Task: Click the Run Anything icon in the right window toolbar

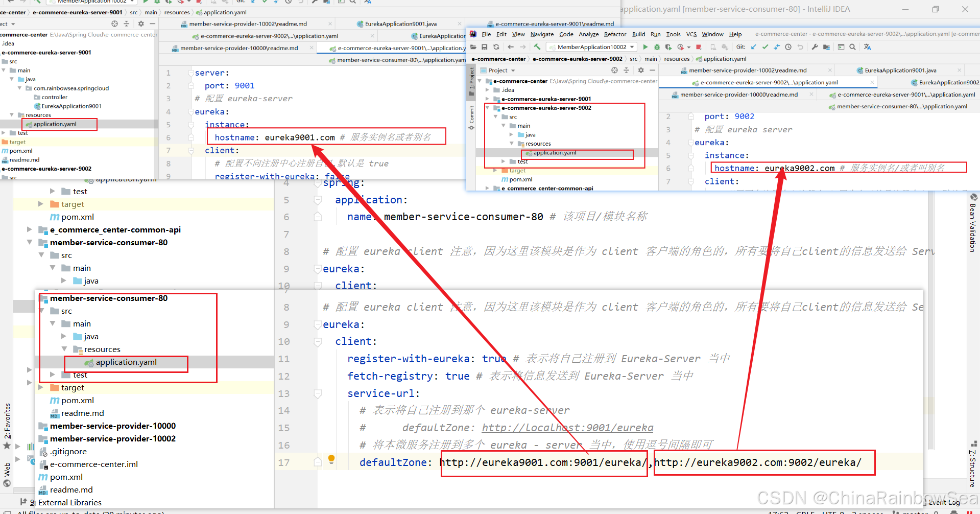Action: click(841, 47)
